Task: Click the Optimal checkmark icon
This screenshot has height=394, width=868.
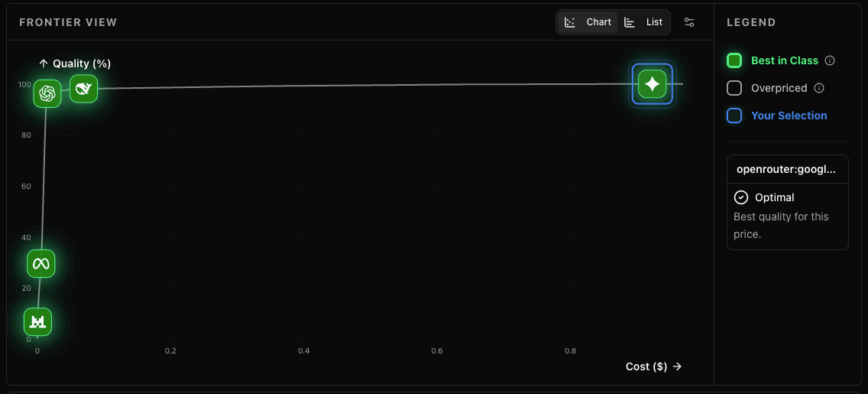Action: point(740,197)
